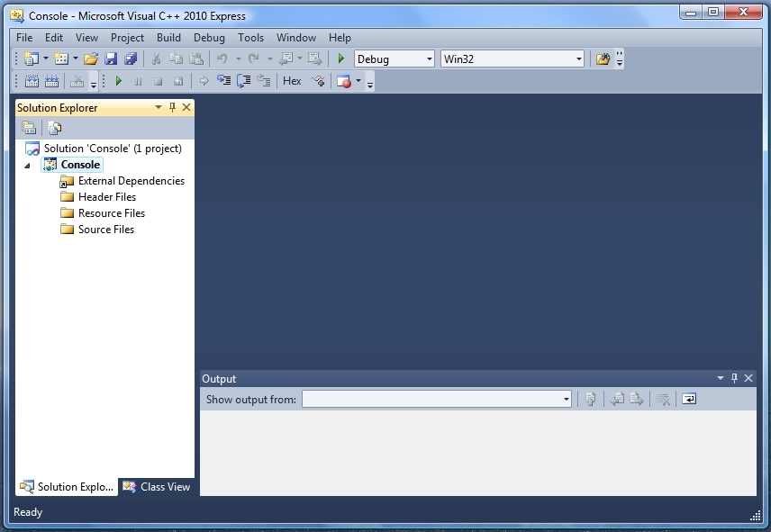Click the Step Into debug icon

(x=223, y=81)
